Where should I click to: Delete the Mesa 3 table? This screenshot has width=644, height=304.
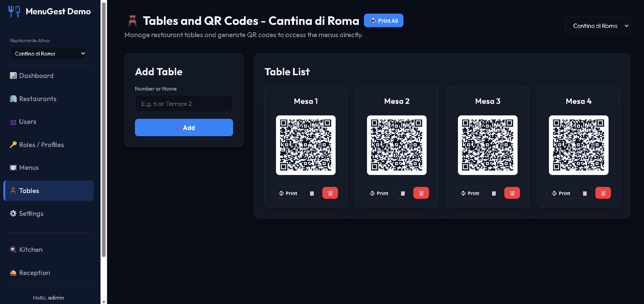point(512,193)
